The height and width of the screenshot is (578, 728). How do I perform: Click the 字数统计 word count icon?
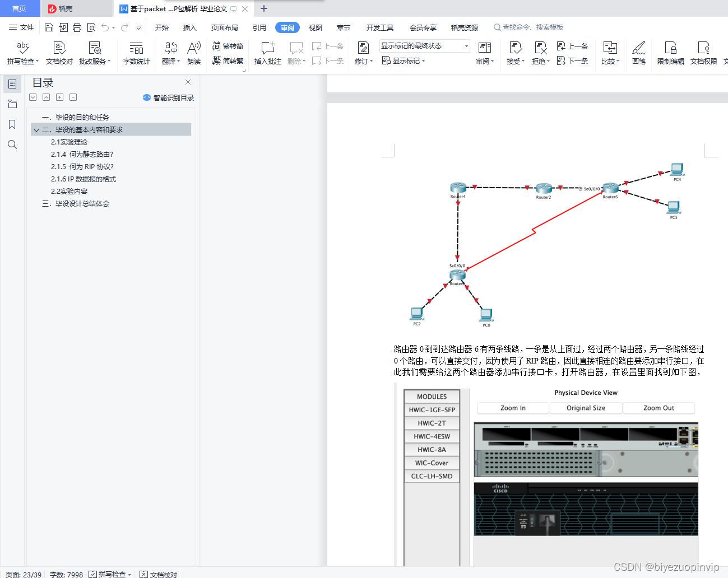(136, 48)
